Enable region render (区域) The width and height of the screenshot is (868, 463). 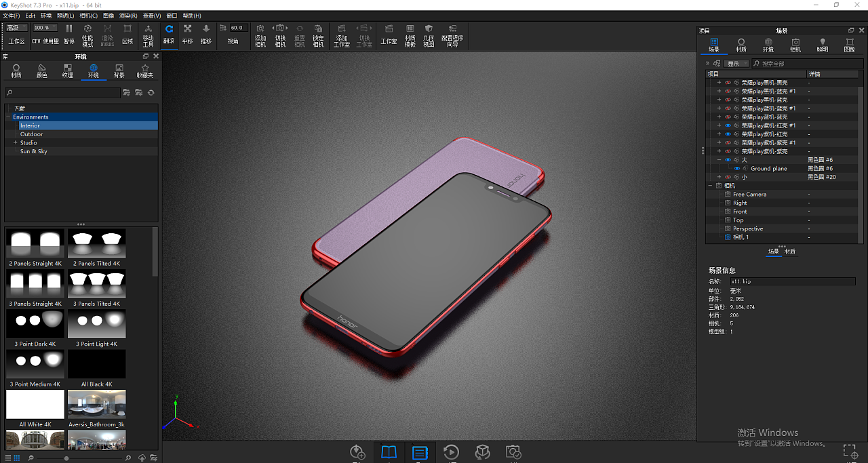coord(127,33)
